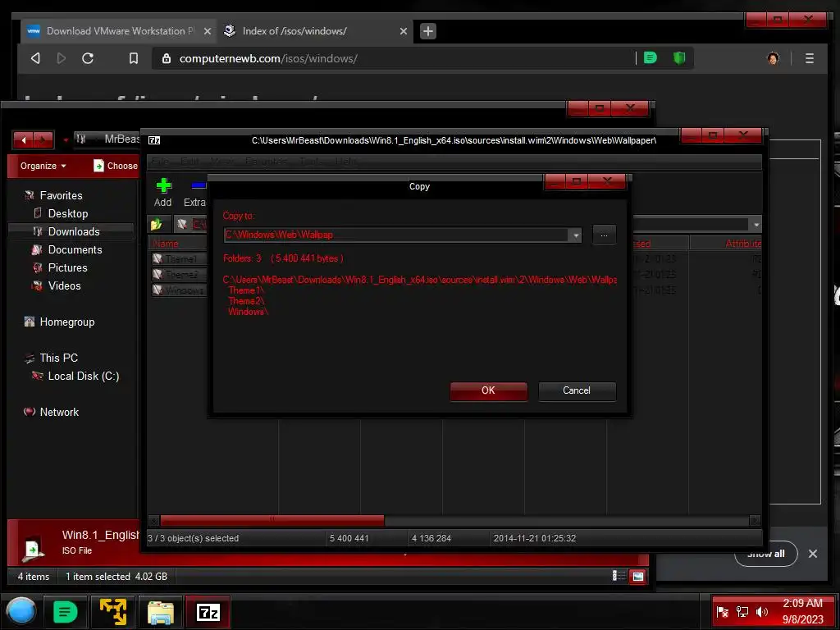Open Videos in Explorer sidebar
Screen dimensions: 840x630
(64, 286)
